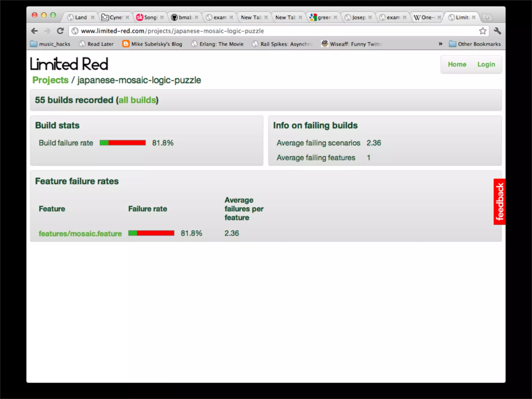532x399 pixels.
Task: Click the all builds link
Action: click(137, 100)
